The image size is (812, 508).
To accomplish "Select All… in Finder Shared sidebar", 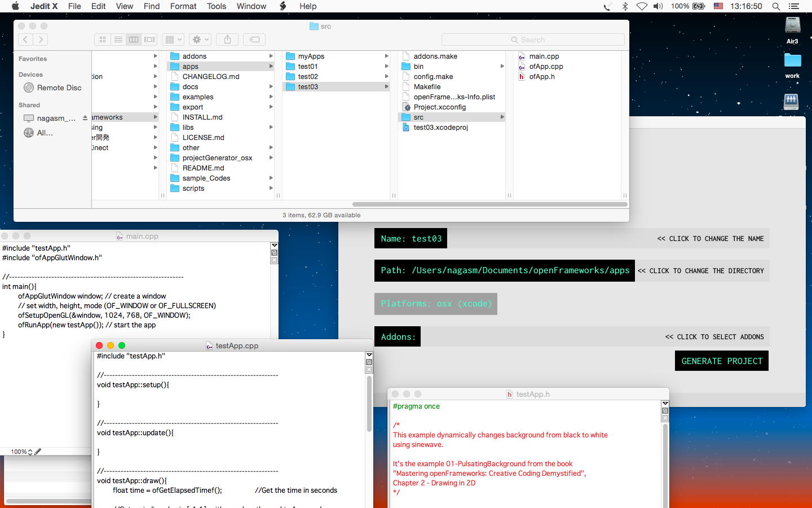I will tap(38, 133).
